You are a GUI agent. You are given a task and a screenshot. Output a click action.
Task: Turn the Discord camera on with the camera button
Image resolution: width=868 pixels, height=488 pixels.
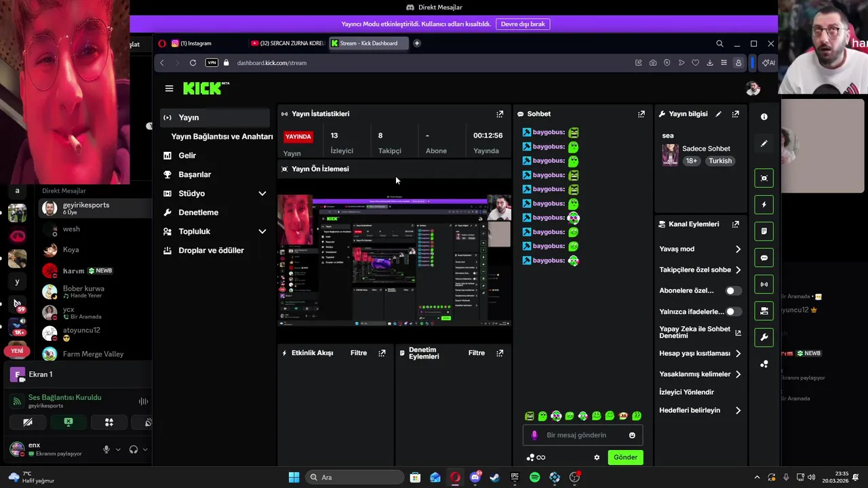click(28, 422)
